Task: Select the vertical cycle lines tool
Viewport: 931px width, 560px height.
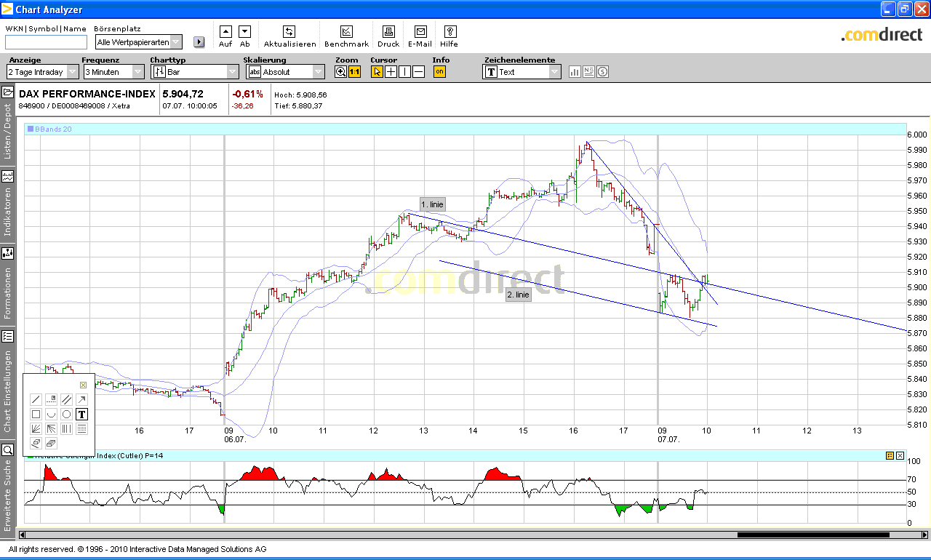Action: click(x=66, y=428)
